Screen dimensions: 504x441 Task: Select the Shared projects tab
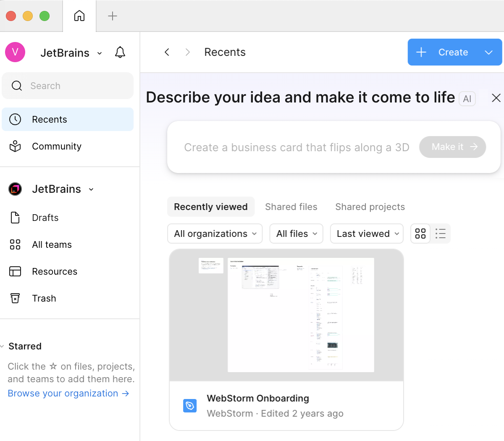(x=370, y=207)
